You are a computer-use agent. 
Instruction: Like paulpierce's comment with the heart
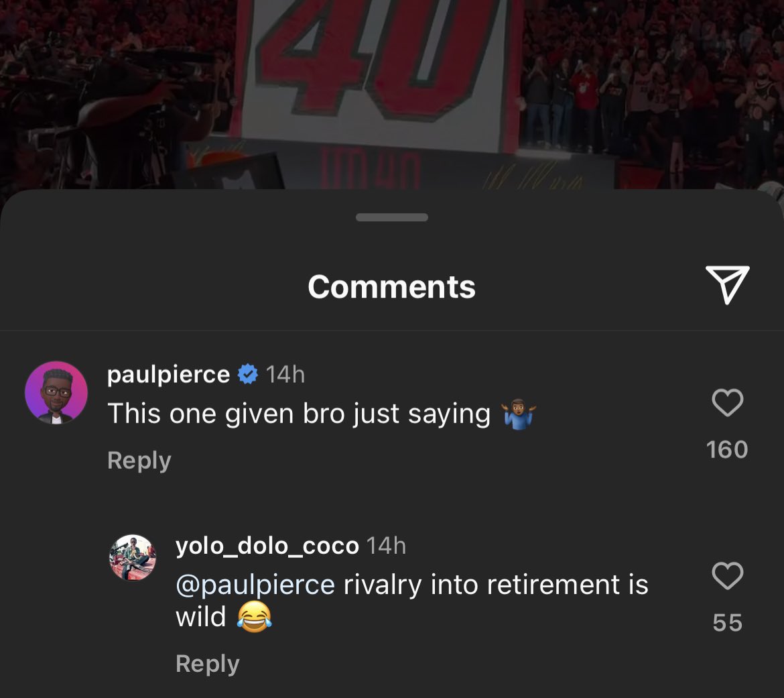click(x=727, y=403)
